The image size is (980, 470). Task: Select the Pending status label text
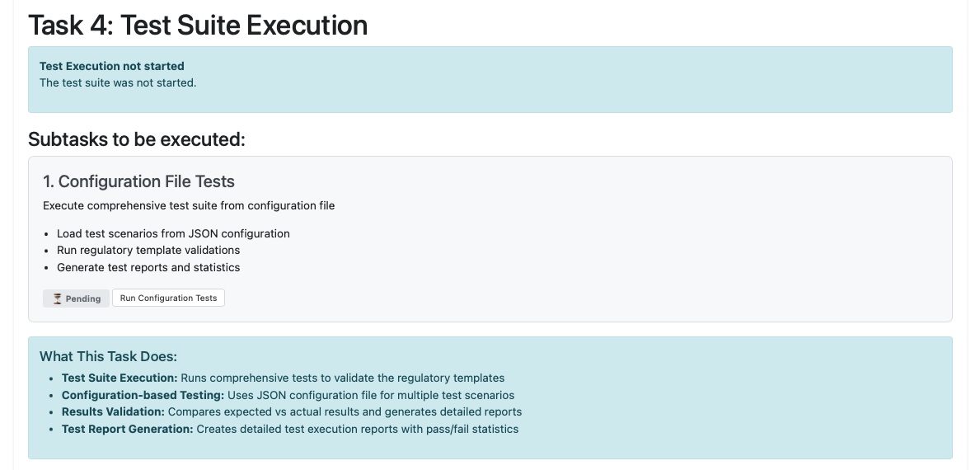click(x=83, y=298)
